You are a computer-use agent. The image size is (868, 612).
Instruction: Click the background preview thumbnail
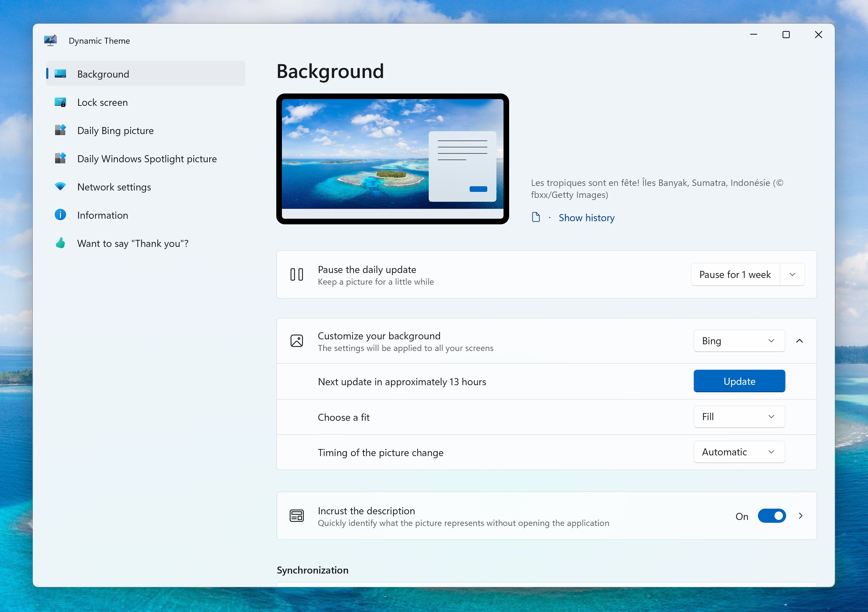point(392,158)
